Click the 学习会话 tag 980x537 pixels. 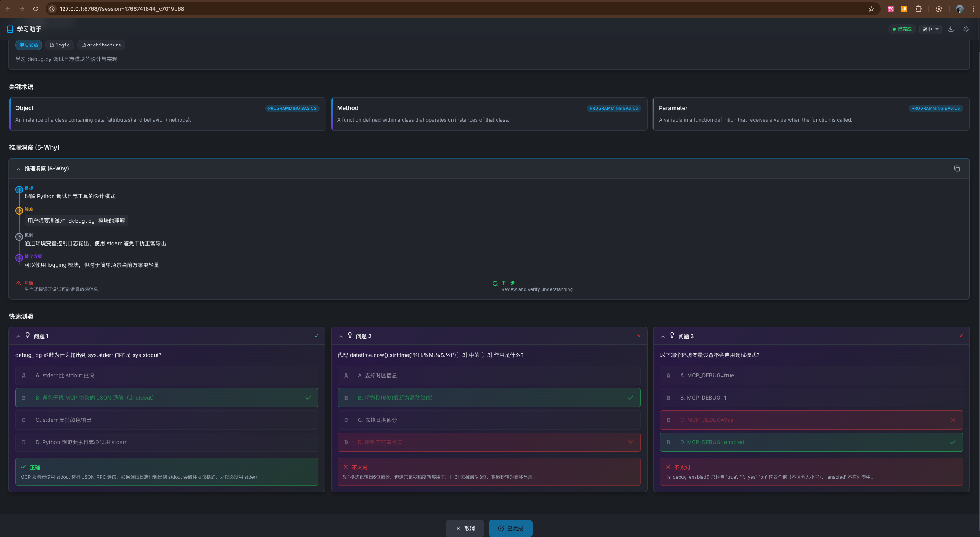pyautogui.click(x=29, y=45)
